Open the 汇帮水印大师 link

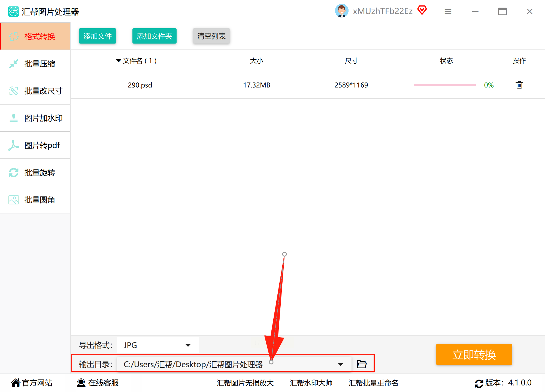[x=311, y=383]
